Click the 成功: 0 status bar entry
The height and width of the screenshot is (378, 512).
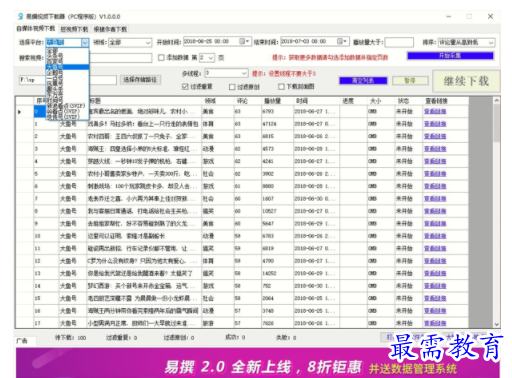(x=235, y=338)
